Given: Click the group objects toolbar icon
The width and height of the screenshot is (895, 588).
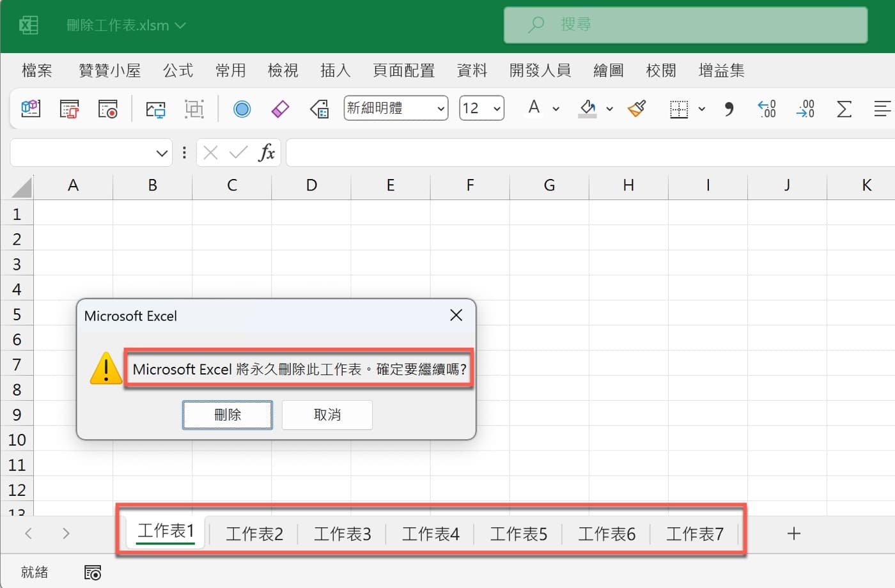Looking at the screenshot, I should 194,109.
